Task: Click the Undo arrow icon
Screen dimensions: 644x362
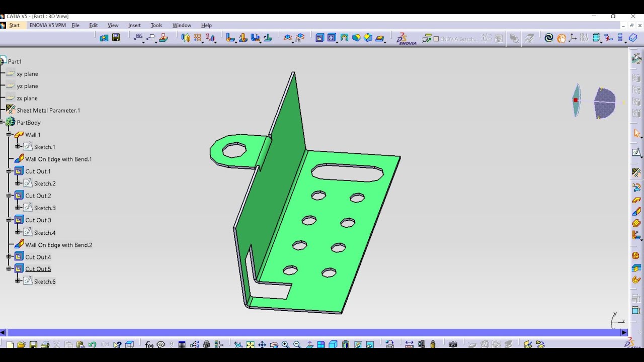Action: [x=92, y=345]
